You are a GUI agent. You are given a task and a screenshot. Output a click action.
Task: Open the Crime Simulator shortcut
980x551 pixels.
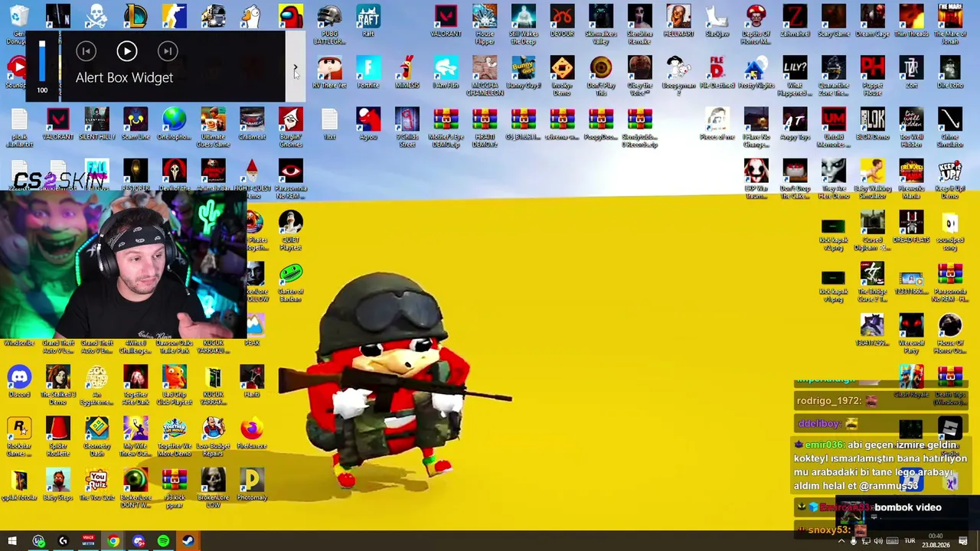click(950, 127)
